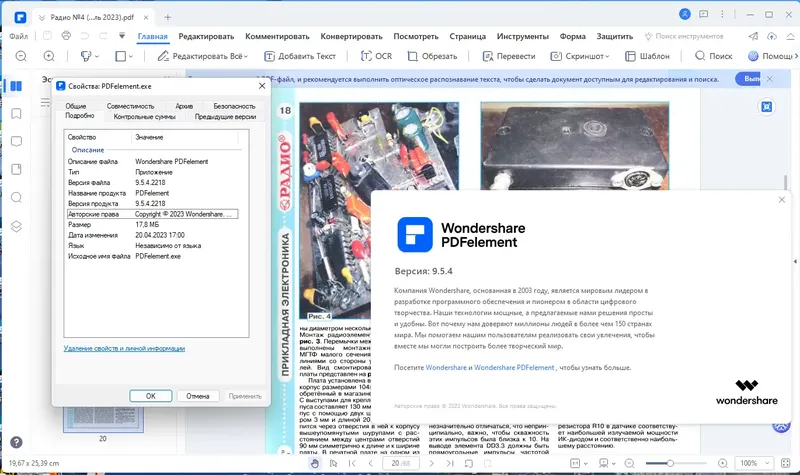Click OK in the properties dialog
800x475 pixels.
click(151, 396)
